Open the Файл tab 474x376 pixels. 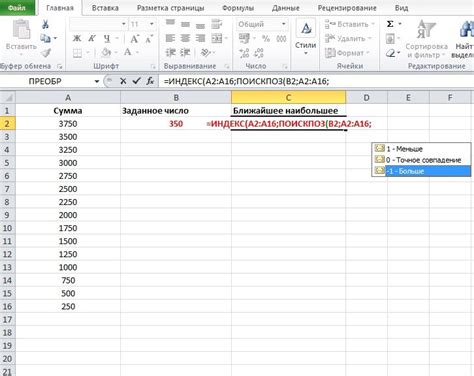(17, 7)
